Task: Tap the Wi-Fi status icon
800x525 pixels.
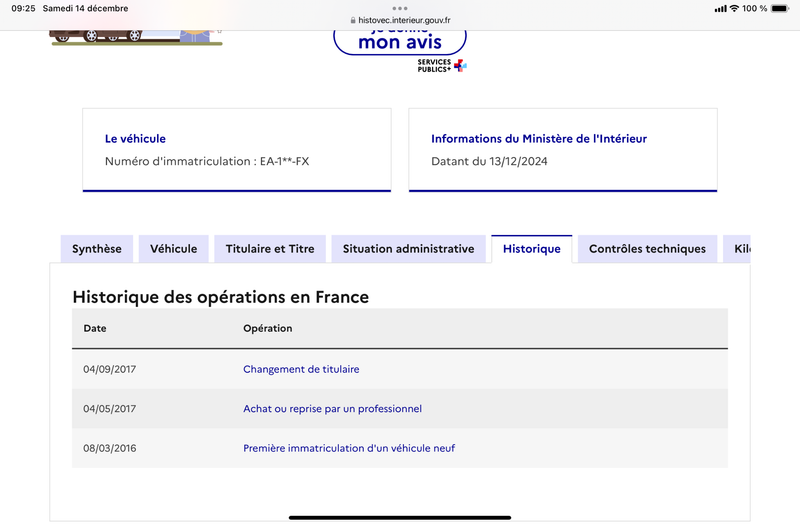Action: coord(734,8)
